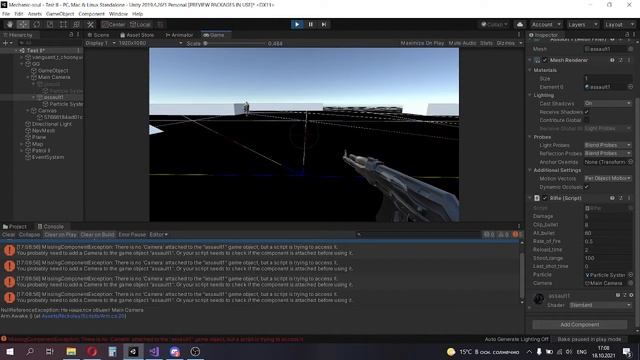Open the Windows Start button

(10, 352)
